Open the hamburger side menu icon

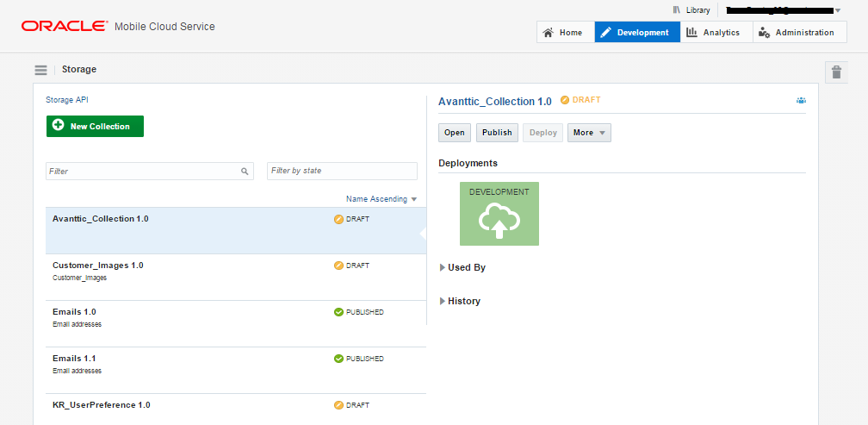coord(40,70)
